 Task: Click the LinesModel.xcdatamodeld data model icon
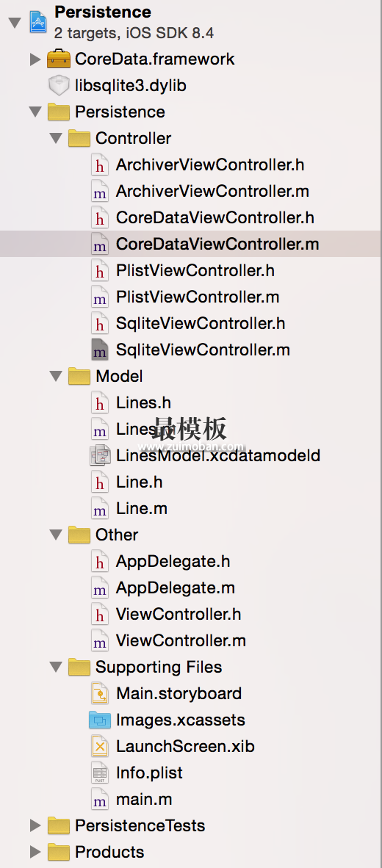click(x=100, y=455)
